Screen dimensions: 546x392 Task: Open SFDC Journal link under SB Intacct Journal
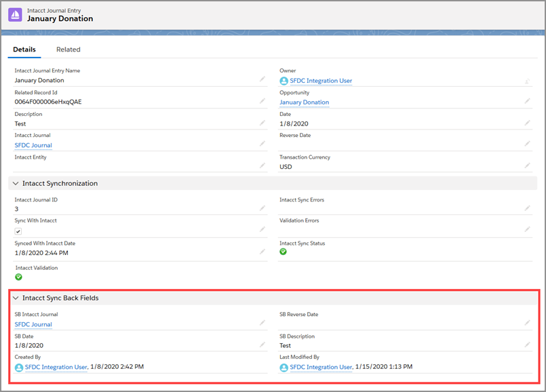[x=33, y=324]
